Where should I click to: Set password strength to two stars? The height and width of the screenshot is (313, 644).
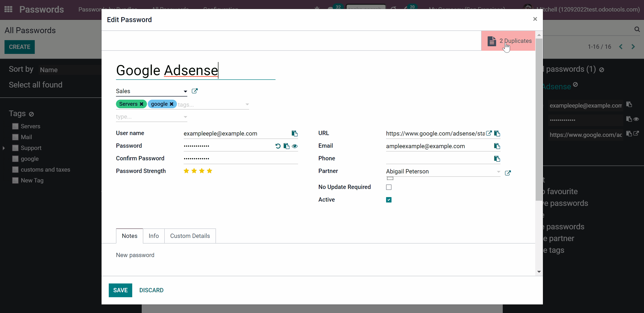click(194, 171)
